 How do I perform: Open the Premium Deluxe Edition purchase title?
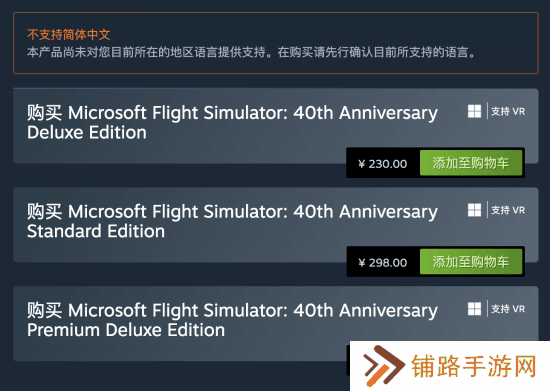pyautogui.click(x=232, y=320)
